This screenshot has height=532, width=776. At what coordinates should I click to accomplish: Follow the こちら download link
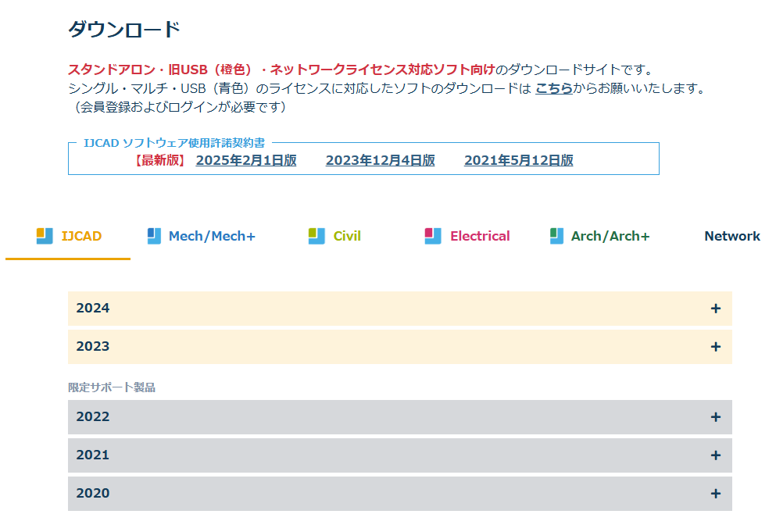[554, 88]
